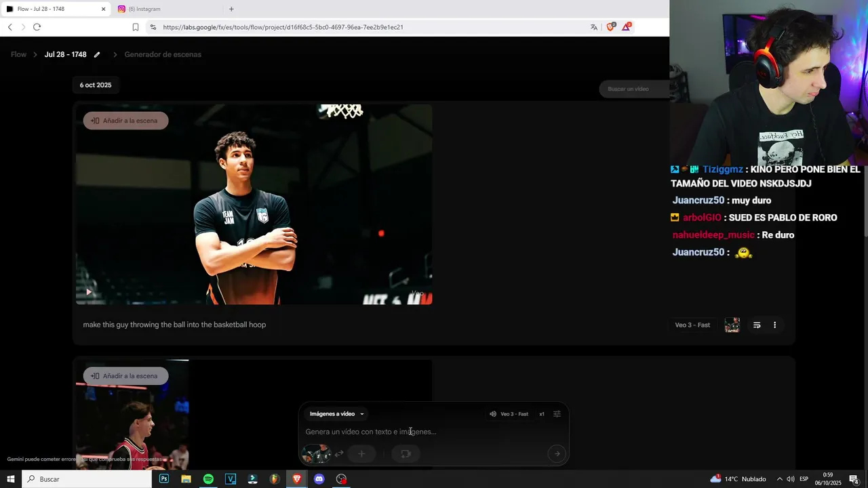Click the address bar URL
The height and width of the screenshot is (488, 868).
tap(283, 27)
